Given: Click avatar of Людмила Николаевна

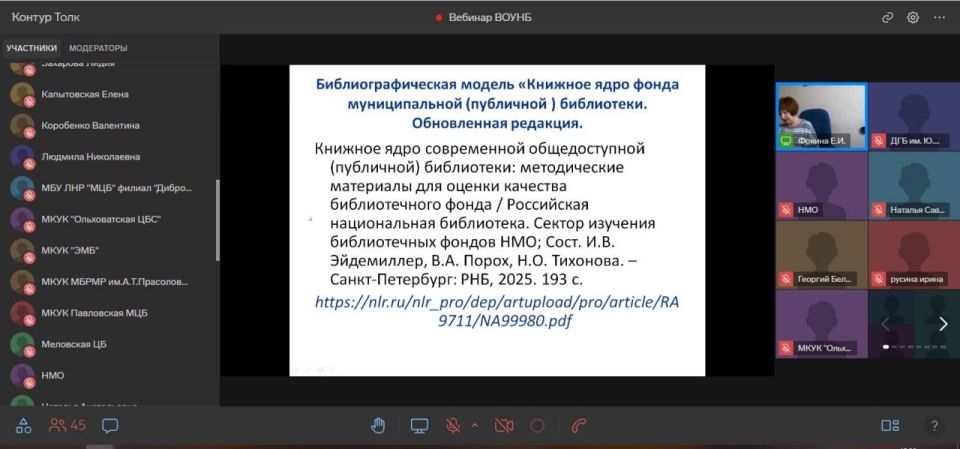Looking at the screenshot, I should (22, 157).
